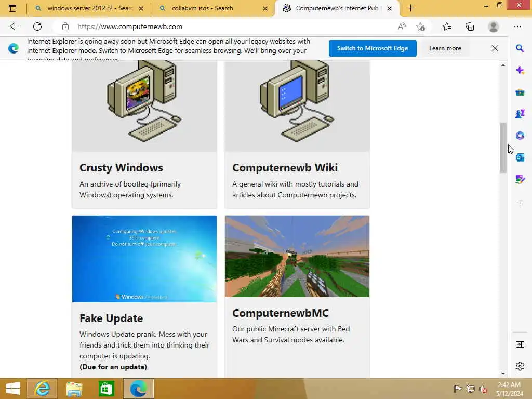Screen dimensions: 532x399
Task: Open the Computernewb Wiki link
Action: (x=285, y=168)
